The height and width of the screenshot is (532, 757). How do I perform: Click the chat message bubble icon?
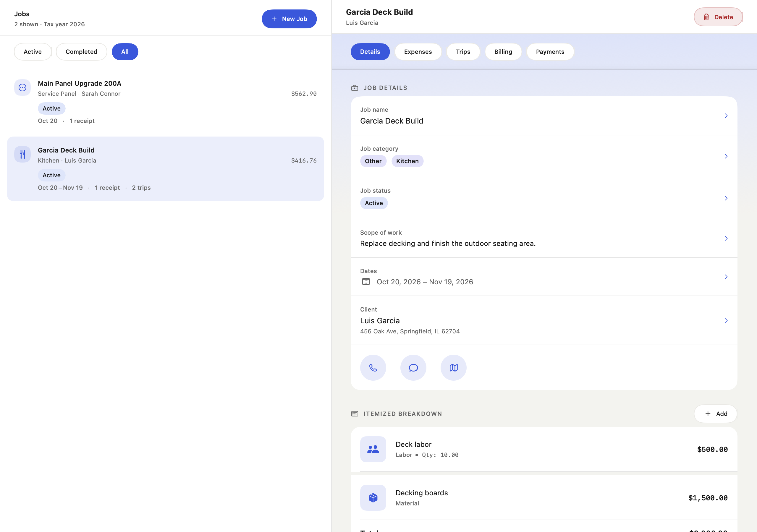413,367
